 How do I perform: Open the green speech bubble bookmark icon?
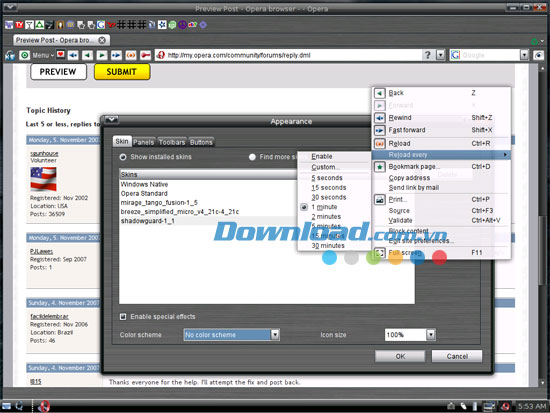(172, 25)
